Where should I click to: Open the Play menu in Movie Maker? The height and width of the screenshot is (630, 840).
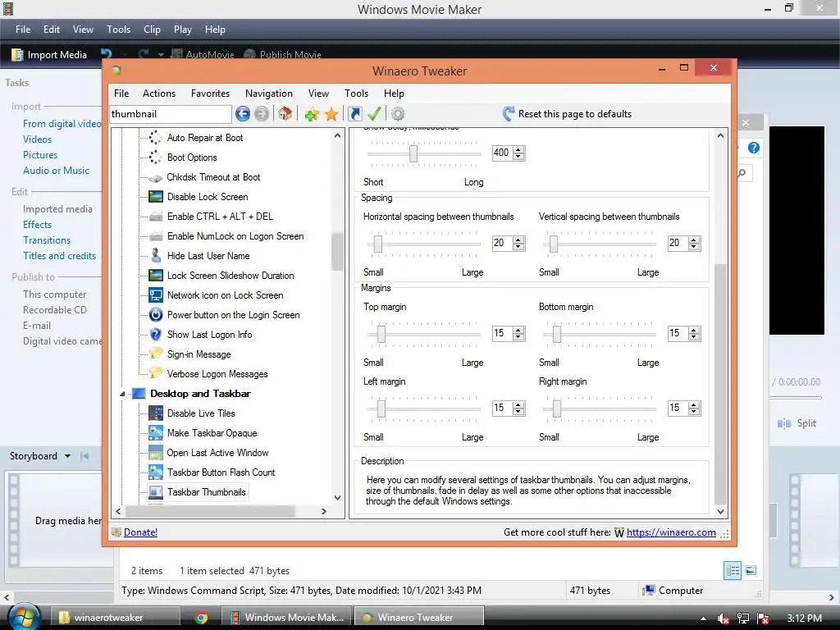tap(183, 30)
